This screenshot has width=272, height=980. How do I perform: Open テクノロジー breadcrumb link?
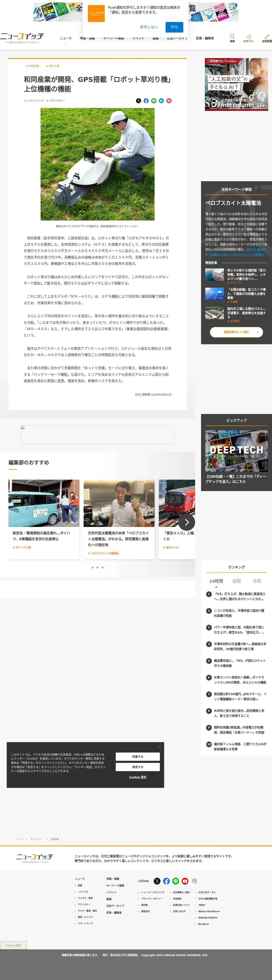click(x=37, y=839)
